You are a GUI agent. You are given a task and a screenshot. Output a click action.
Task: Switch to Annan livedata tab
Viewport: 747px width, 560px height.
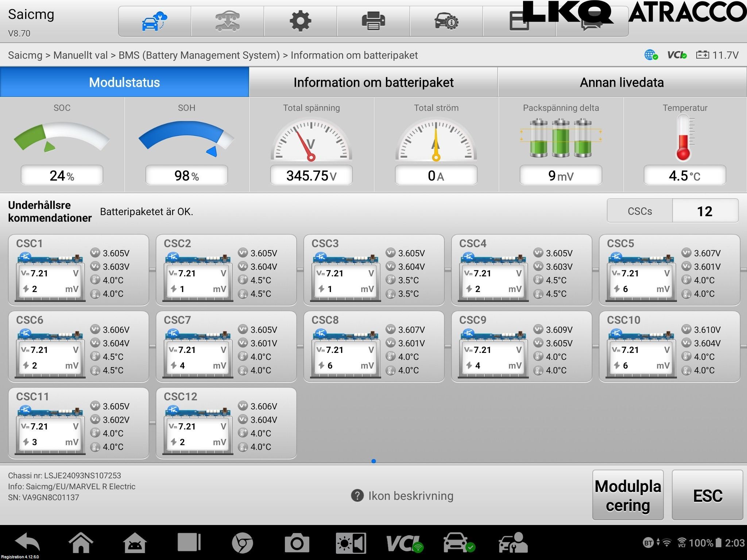(x=622, y=82)
